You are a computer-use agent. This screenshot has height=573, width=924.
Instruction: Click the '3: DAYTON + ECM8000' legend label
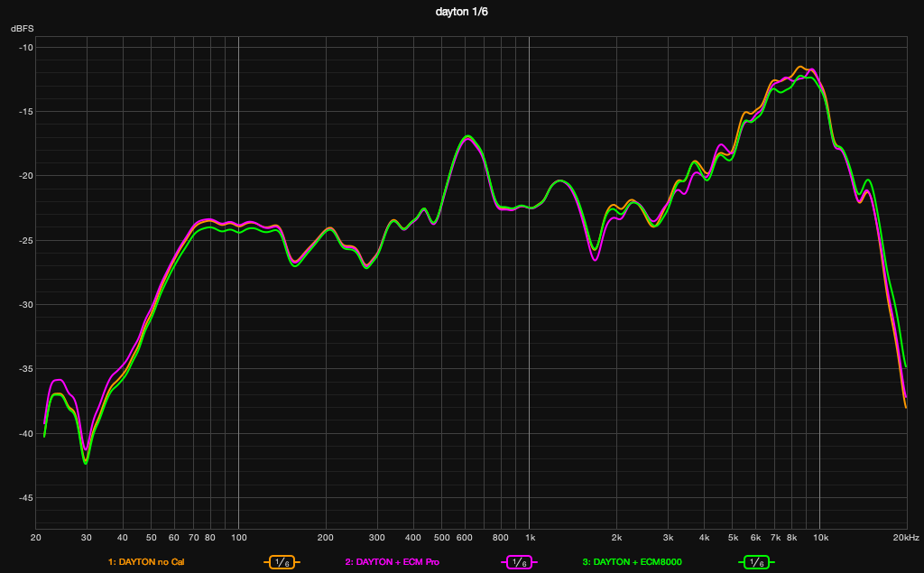coord(633,562)
